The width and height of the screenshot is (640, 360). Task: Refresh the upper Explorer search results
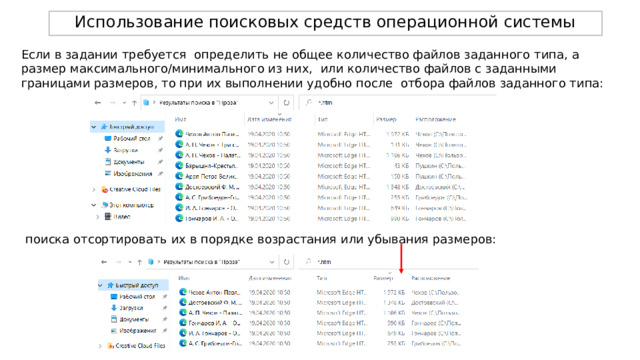[287, 103]
